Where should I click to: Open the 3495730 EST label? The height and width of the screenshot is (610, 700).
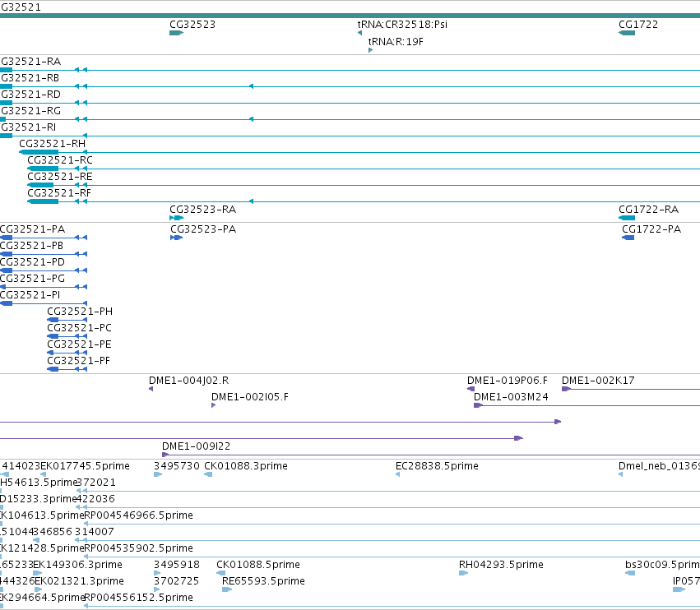coord(177,466)
